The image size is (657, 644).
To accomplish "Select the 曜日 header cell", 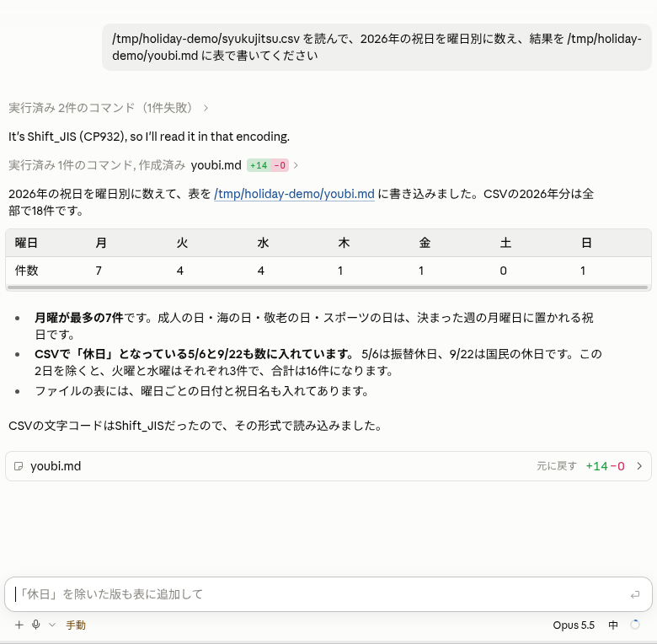I will (x=26, y=243).
